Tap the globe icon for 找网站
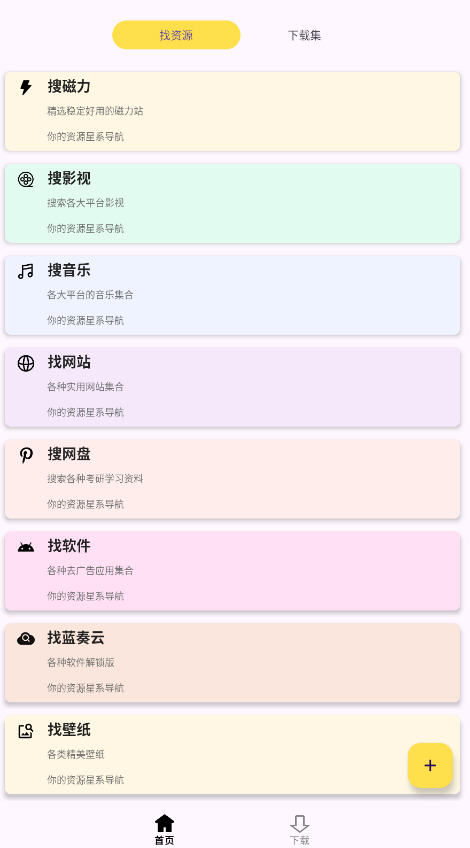470x848 pixels. pyautogui.click(x=25, y=363)
